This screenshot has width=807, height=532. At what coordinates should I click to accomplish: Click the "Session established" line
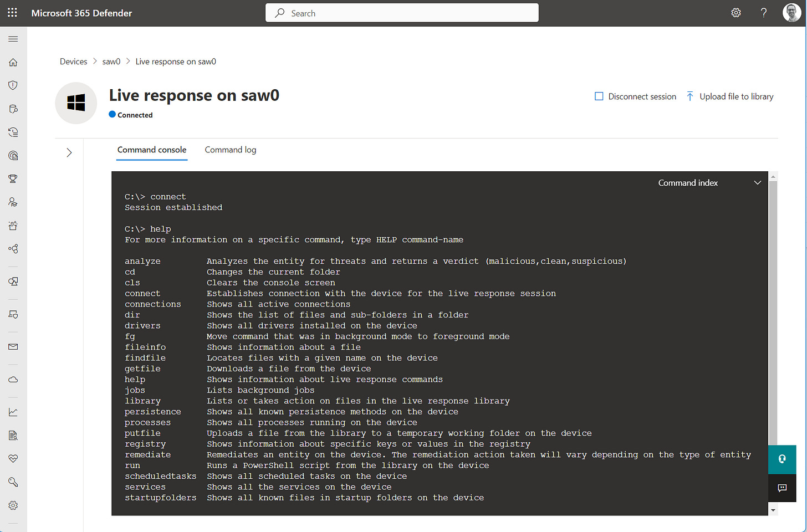173,207
